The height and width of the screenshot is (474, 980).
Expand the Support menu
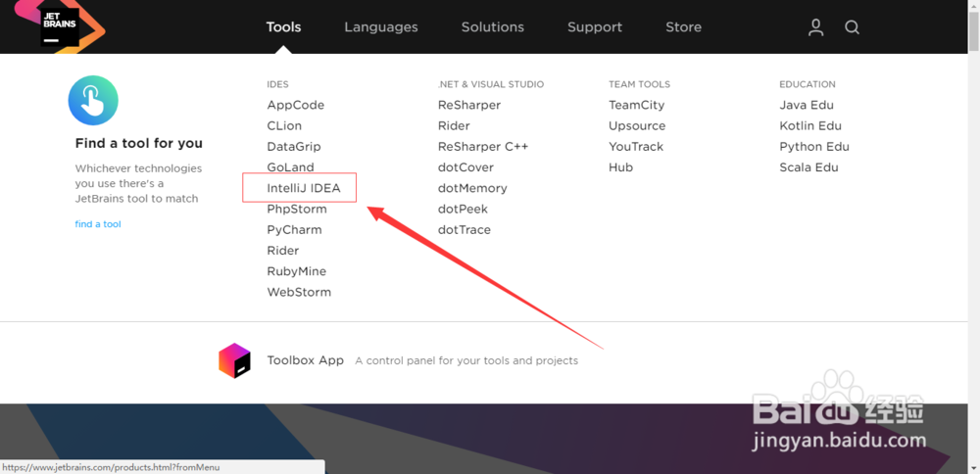(595, 26)
